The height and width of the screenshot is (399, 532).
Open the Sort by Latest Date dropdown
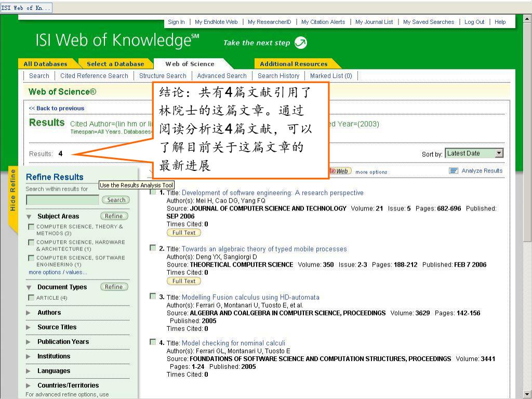(x=474, y=153)
